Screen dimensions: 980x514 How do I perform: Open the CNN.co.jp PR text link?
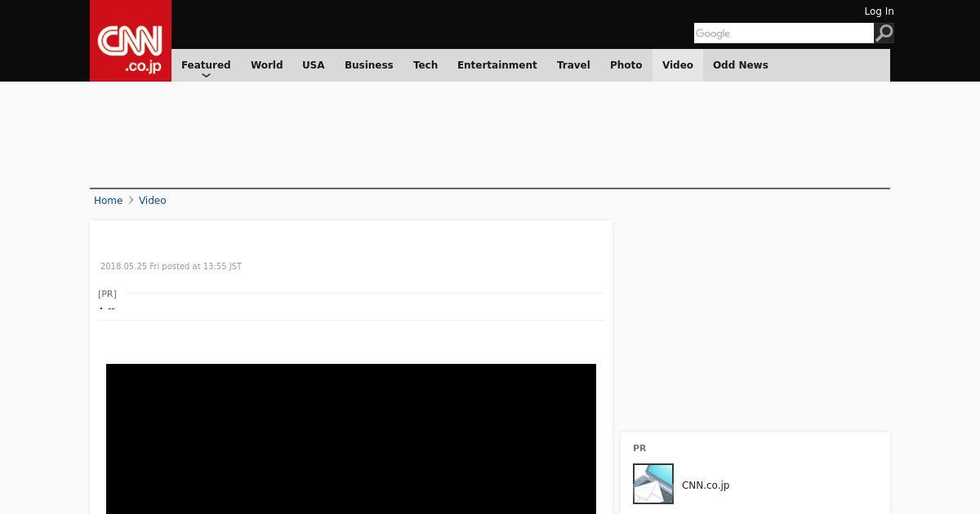pyautogui.click(x=706, y=485)
